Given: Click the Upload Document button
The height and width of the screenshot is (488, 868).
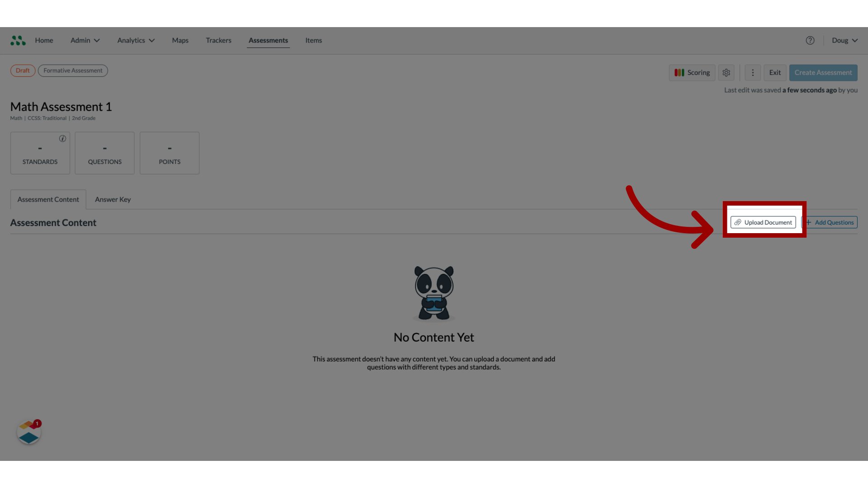Looking at the screenshot, I should point(763,222).
